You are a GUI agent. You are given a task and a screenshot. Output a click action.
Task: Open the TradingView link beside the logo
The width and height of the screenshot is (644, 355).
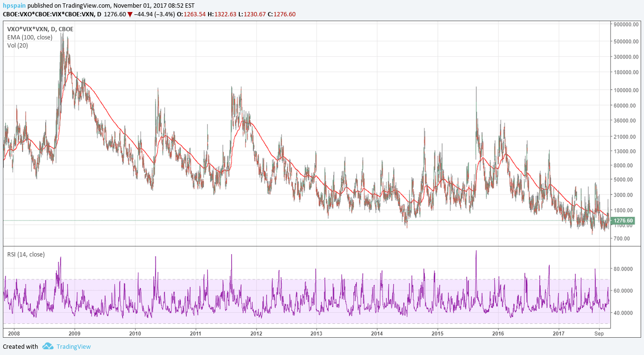(74, 346)
